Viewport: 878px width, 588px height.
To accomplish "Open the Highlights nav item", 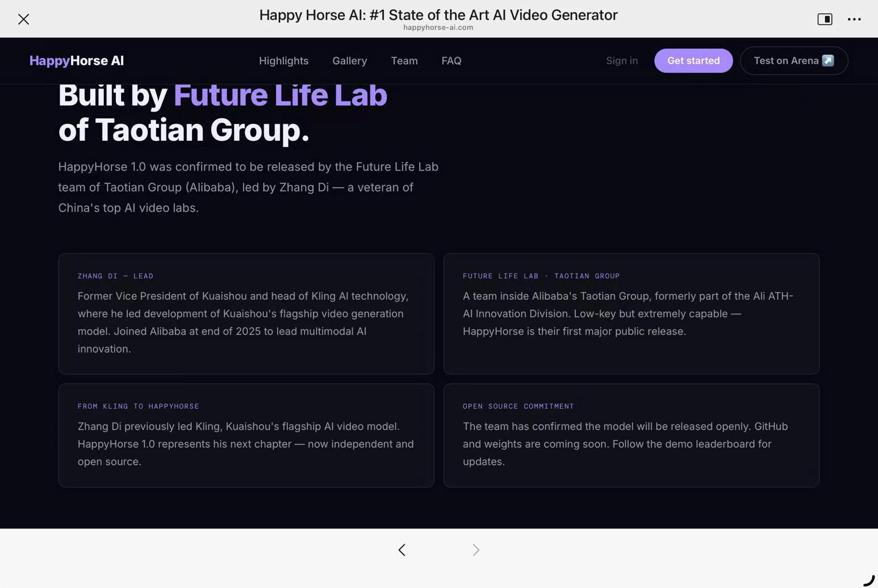I will tap(283, 61).
